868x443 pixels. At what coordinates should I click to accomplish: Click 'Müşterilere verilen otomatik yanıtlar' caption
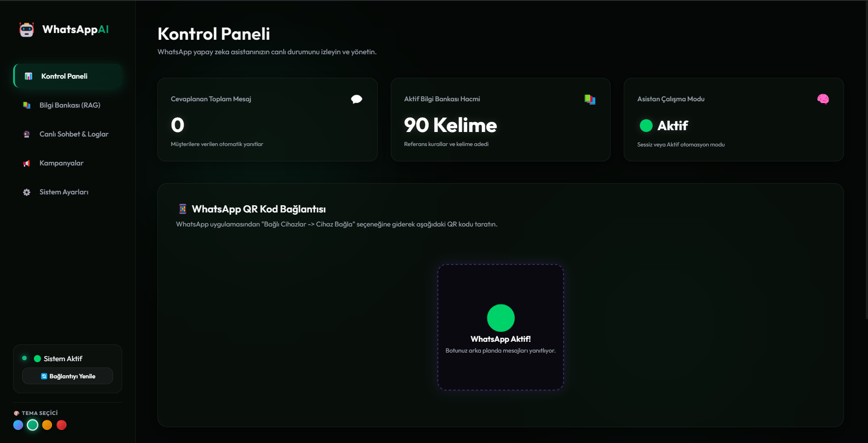217,144
